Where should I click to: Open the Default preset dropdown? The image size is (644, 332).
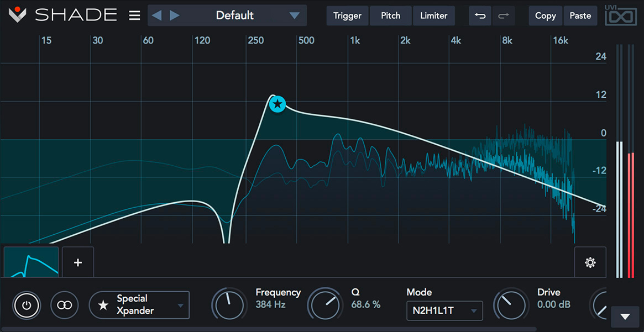(294, 15)
